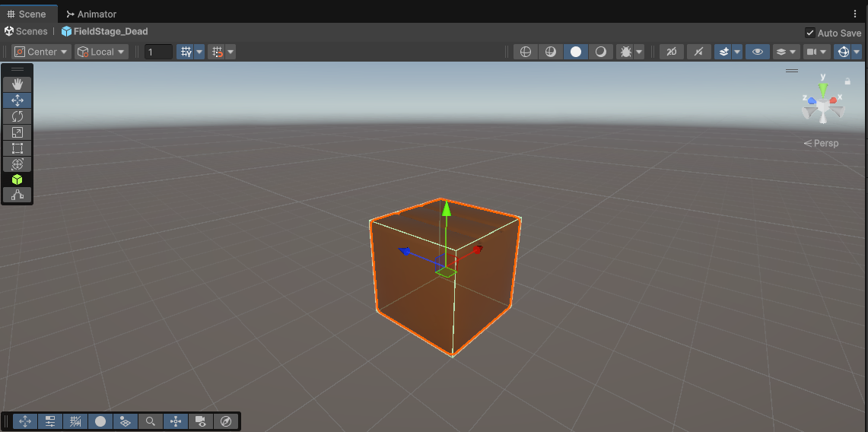Open the Local rotation dropdown
868x432 pixels.
[101, 52]
